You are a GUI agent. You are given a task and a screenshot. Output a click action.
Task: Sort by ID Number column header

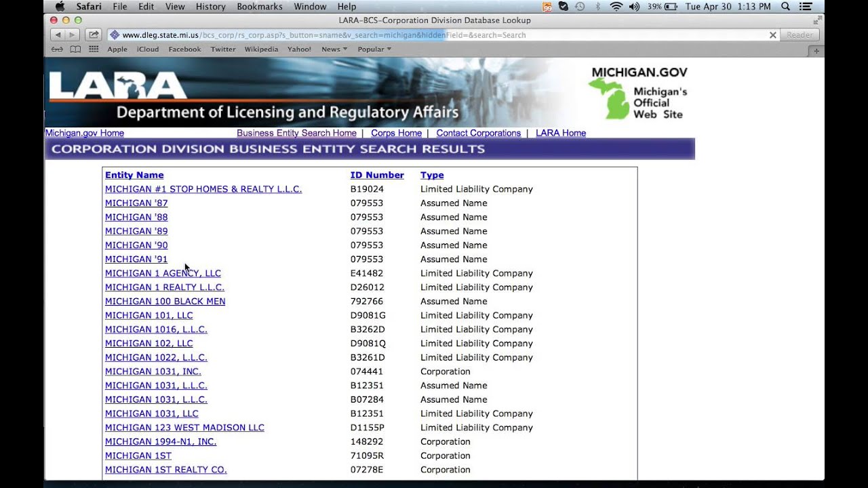point(377,175)
